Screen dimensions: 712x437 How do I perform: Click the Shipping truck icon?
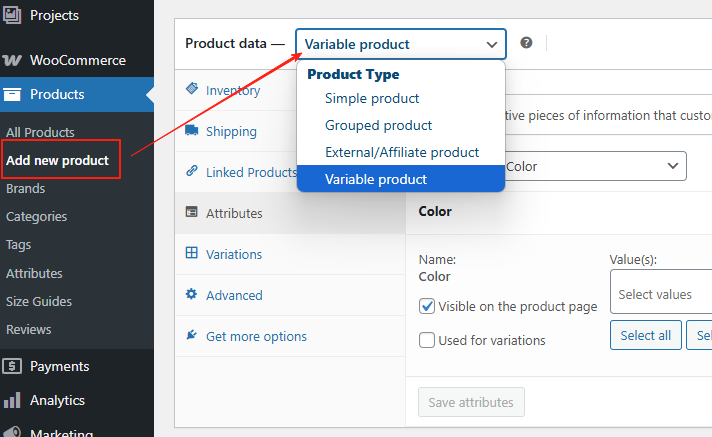click(x=191, y=131)
